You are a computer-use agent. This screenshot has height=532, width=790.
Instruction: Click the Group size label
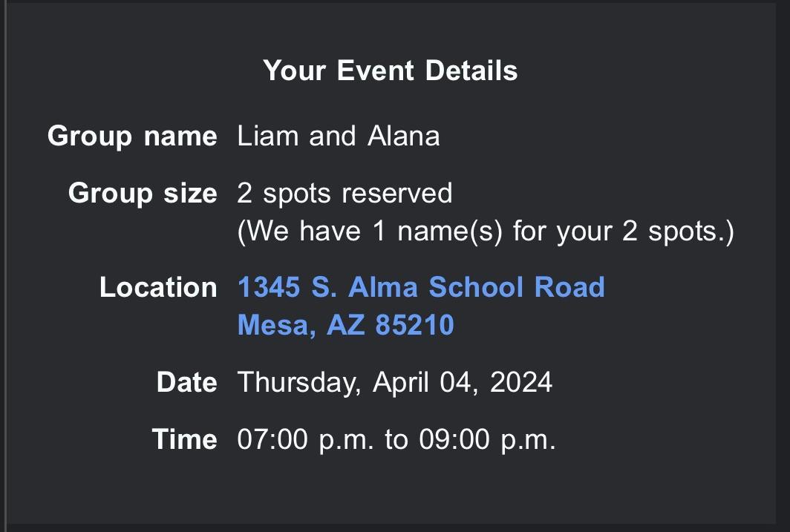pos(143,193)
